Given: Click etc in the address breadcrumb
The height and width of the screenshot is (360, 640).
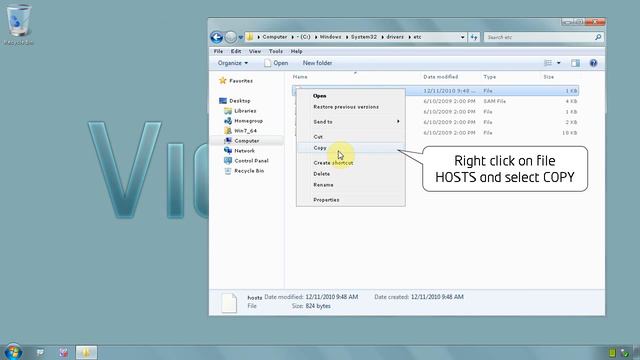Looking at the screenshot, I should pos(417,37).
